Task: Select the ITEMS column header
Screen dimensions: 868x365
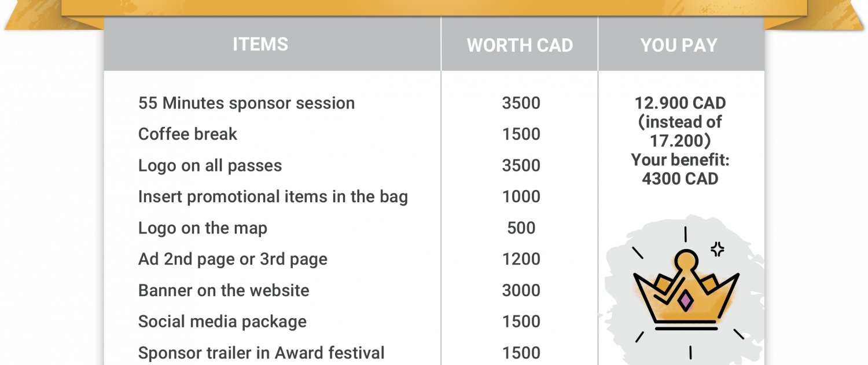Action: click(x=260, y=45)
